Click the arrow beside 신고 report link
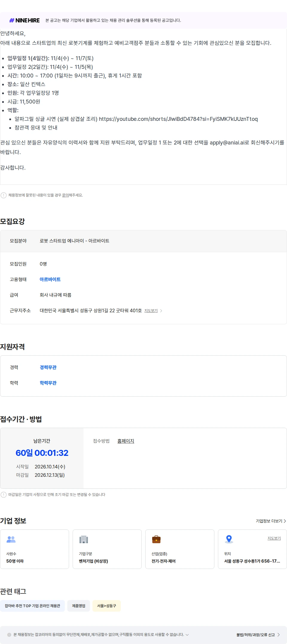Viewport: 287px width, 644px height. point(278,635)
